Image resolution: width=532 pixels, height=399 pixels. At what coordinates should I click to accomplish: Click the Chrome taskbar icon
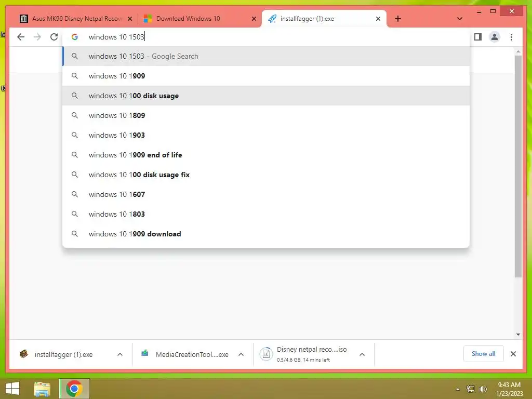point(74,389)
